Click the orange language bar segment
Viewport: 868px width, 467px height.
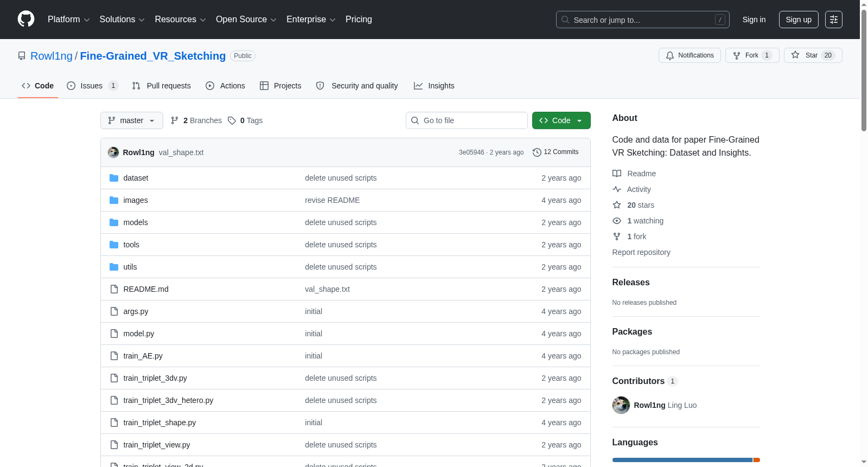[757, 460]
